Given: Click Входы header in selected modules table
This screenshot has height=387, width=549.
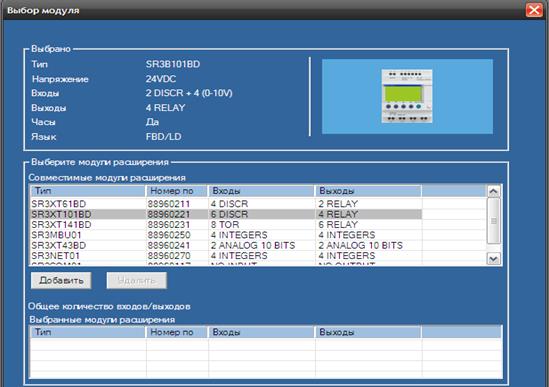Looking at the screenshot, I should coord(261,332).
